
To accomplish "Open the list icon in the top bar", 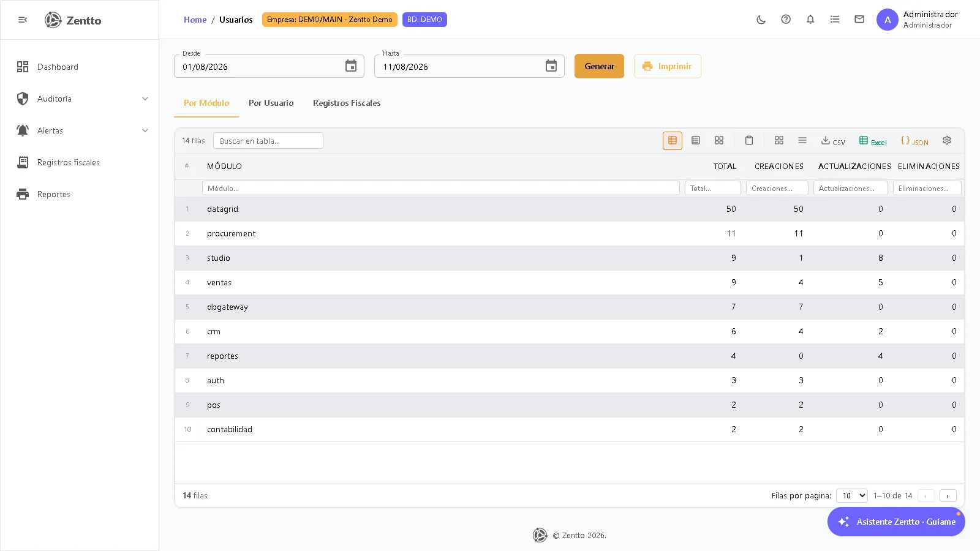I will (x=835, y=20).
